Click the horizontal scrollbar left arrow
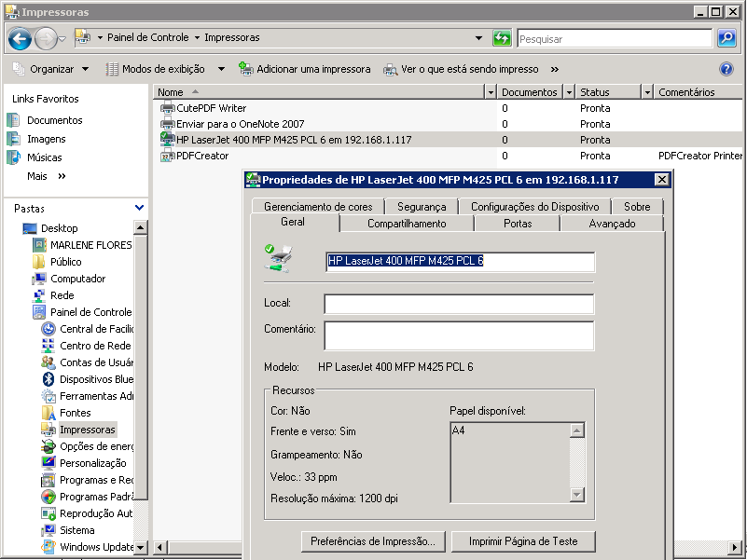 (x=160, y=548)
